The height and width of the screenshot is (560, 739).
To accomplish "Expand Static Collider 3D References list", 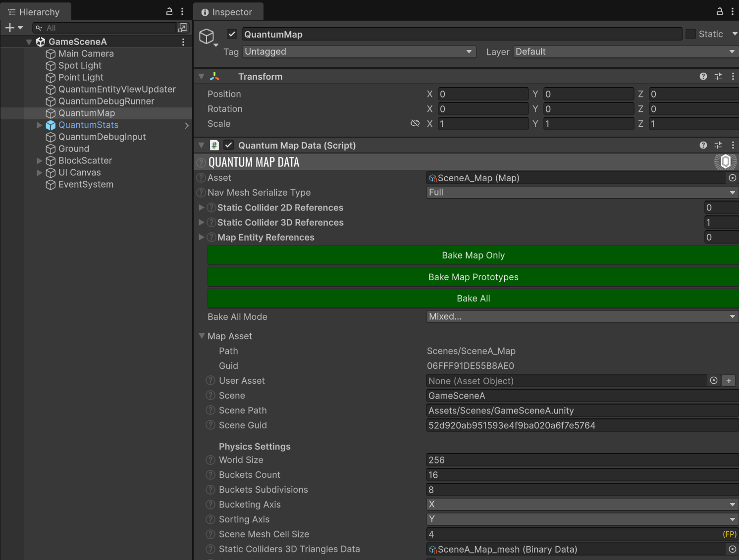I will point(202,222).
